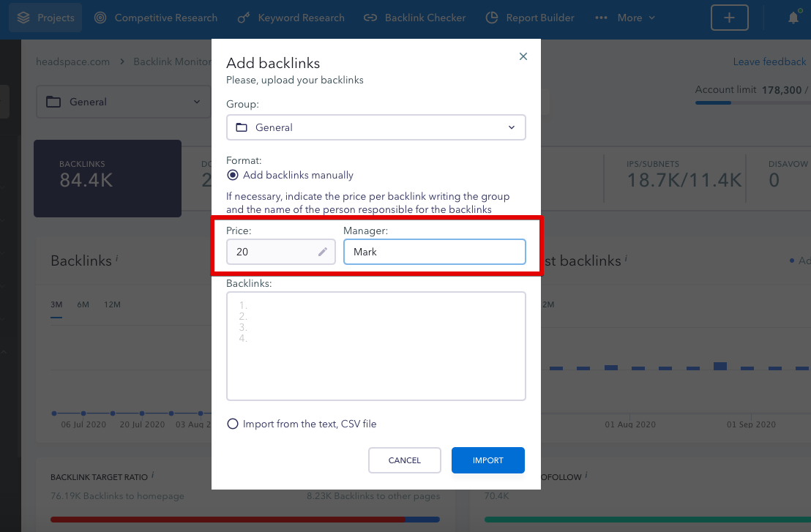Click the Report Builder pie chart icon
The width and height of the screenshot is (811, 532).
pyautogui.click(x=492, y=18)
